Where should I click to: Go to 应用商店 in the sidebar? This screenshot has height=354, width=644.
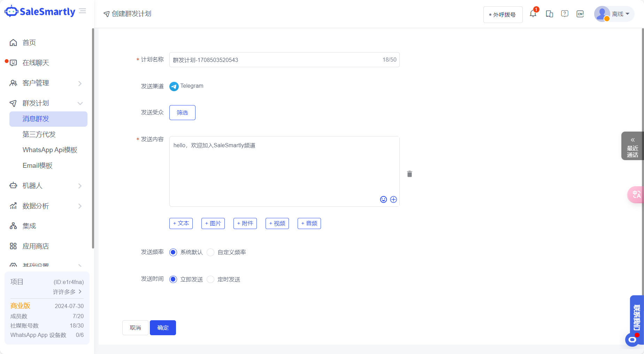coord(35,246)
